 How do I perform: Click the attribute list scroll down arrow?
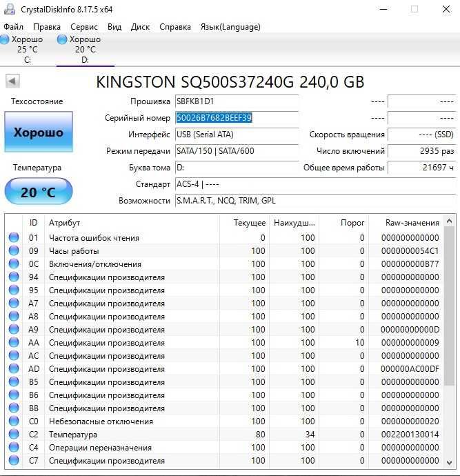coord(450,463)
